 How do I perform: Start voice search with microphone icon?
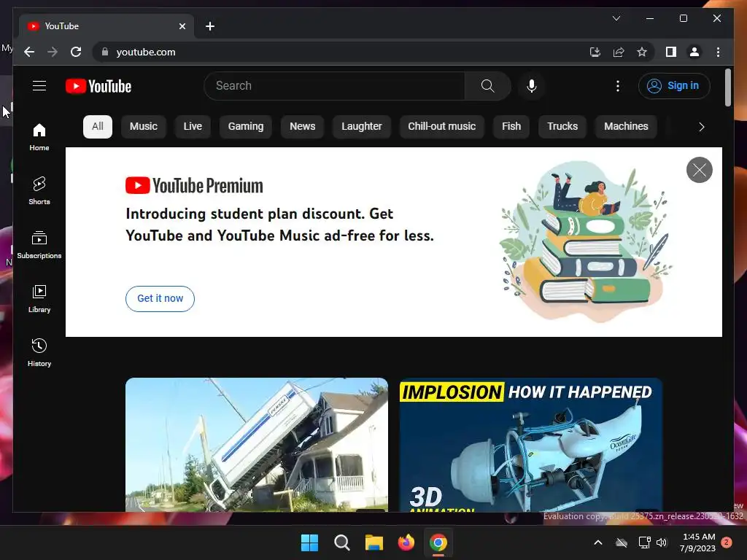pos(532,86)
